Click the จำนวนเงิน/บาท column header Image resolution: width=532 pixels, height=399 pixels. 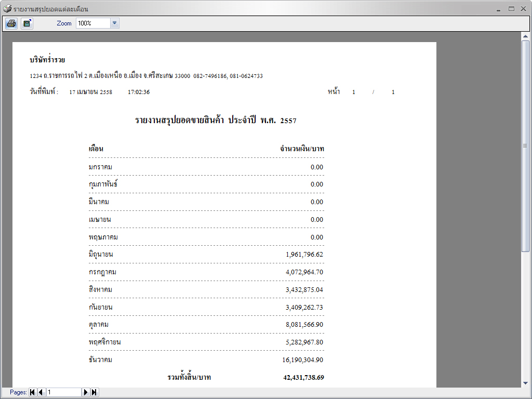[x=302, y=149]
